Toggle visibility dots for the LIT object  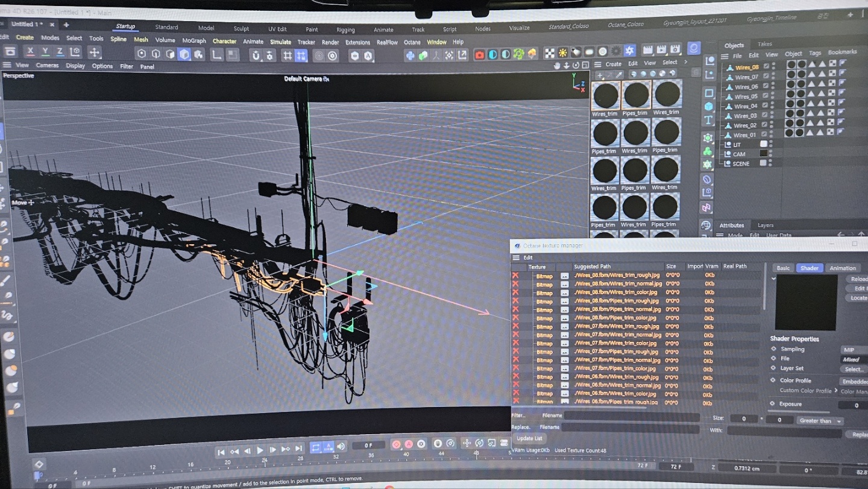pyautogui.click(x=772, y=144)
